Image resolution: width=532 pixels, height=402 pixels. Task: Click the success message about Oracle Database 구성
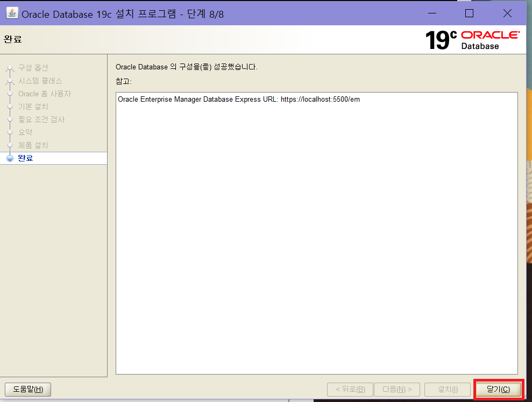click(186, 67)
